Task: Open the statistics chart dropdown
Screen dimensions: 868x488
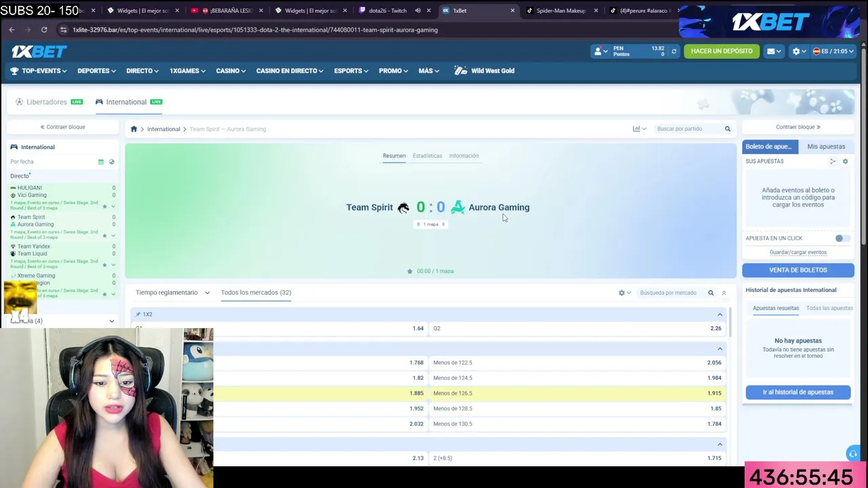Action: [x=639, y=129]
